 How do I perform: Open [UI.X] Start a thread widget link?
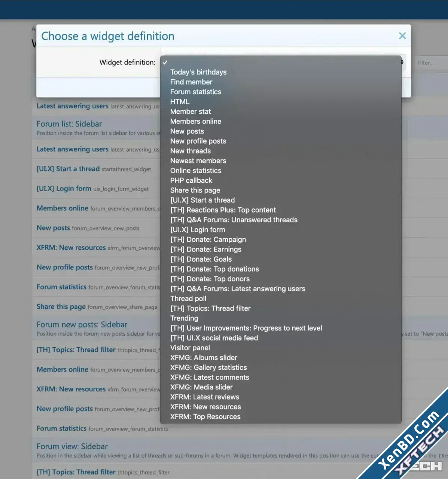point(68,169)
